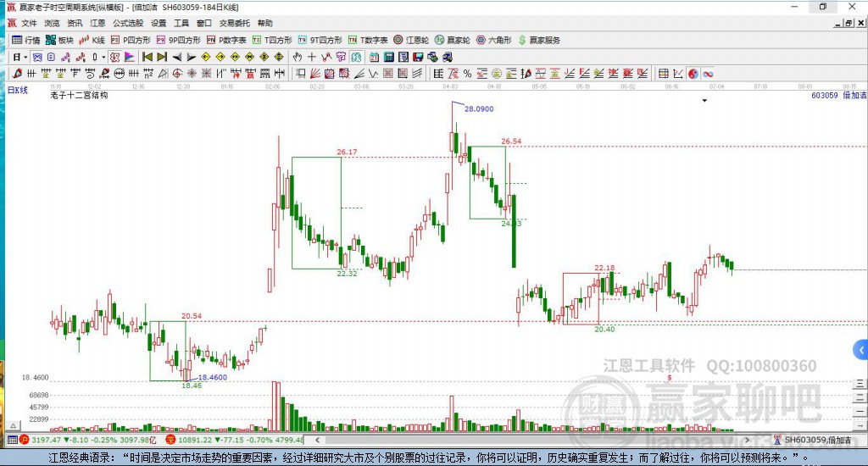Open the 工具 menu
The height and width of the screenshot is (466, 868).
181,23
